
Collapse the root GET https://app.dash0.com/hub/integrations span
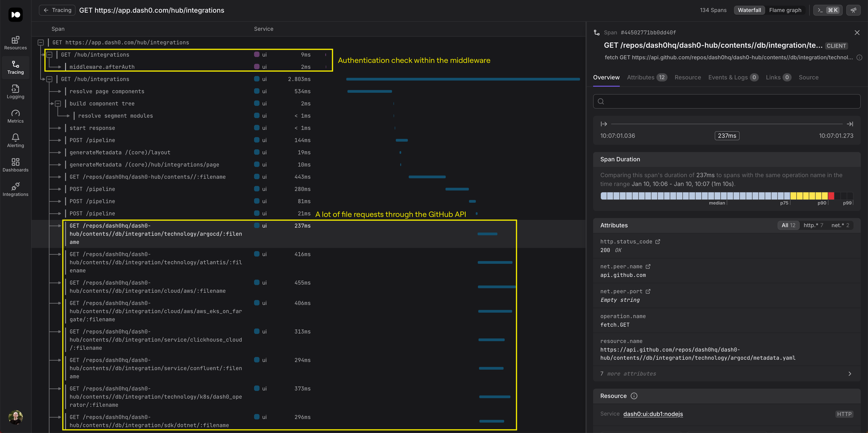[41, 43]
